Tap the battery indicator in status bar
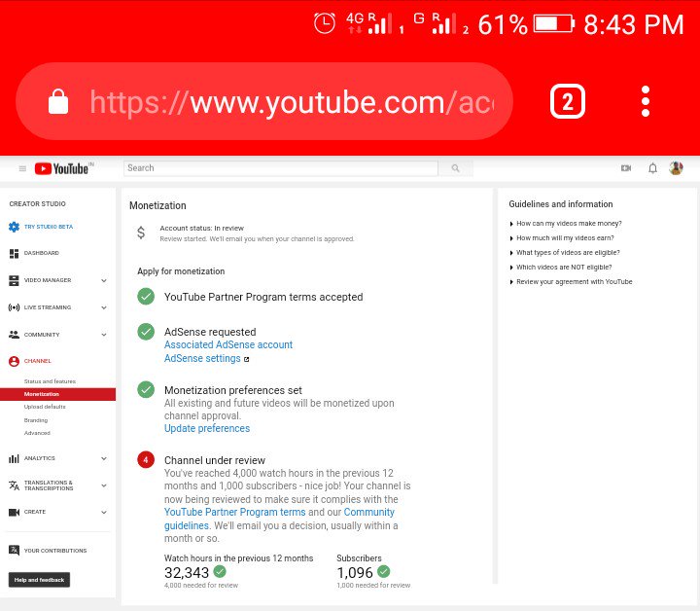700x611 pixels. tap(554, 23)
